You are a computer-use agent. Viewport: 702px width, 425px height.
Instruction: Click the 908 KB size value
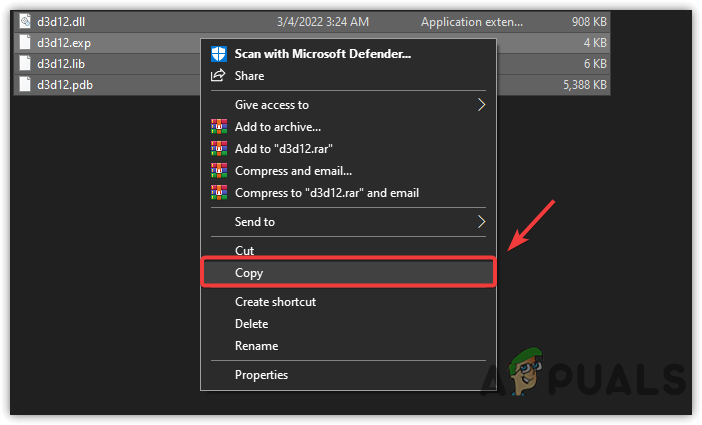point(589,21)
